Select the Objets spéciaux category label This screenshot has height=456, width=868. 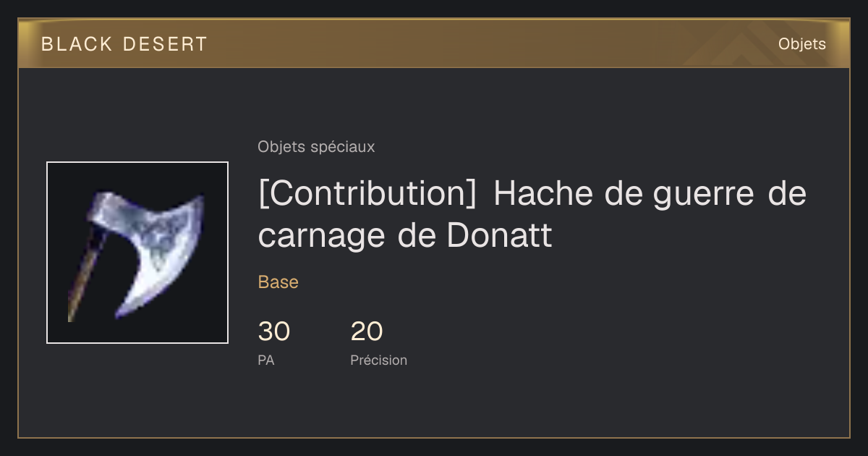click(x=316, y=147)
